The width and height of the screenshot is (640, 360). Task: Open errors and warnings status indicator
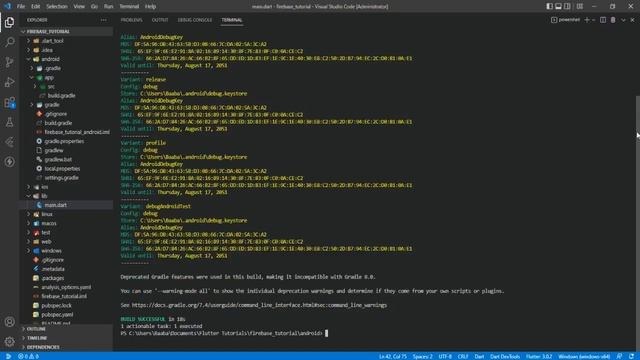(29, 356)
